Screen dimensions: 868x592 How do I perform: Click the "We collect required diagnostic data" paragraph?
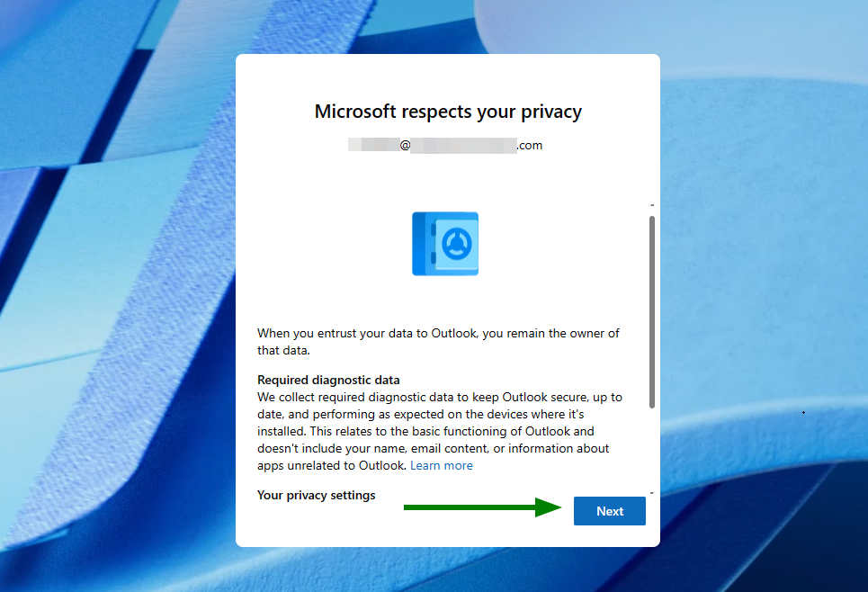[439, 423]
